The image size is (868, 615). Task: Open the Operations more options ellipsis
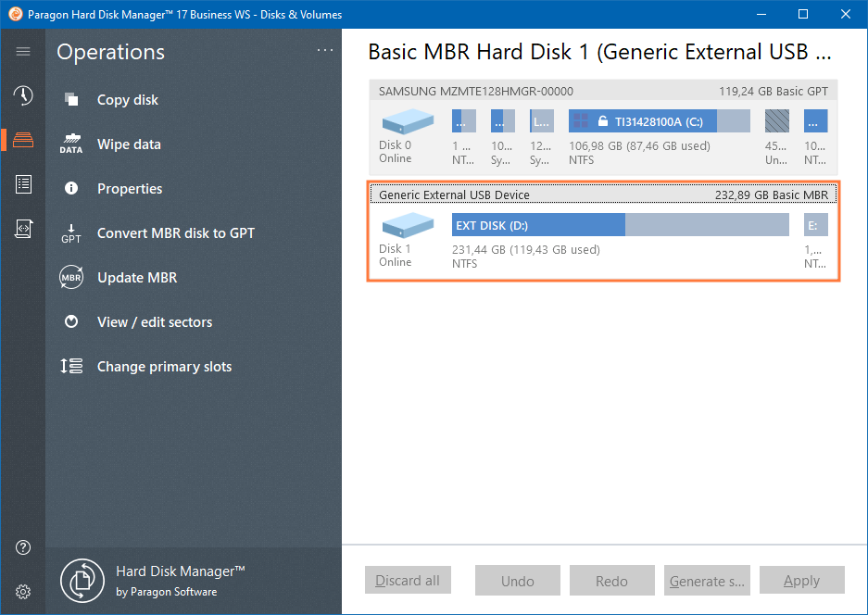[325, 50]
